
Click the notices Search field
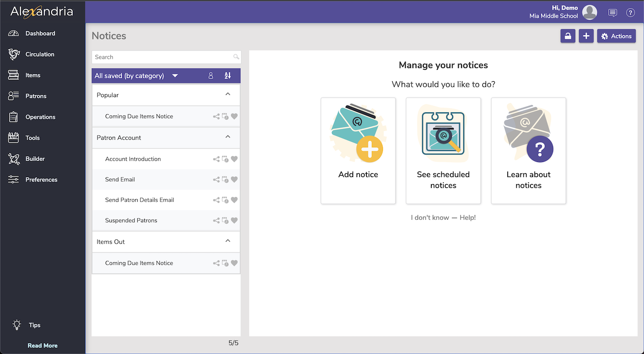[x=163, y=57]
